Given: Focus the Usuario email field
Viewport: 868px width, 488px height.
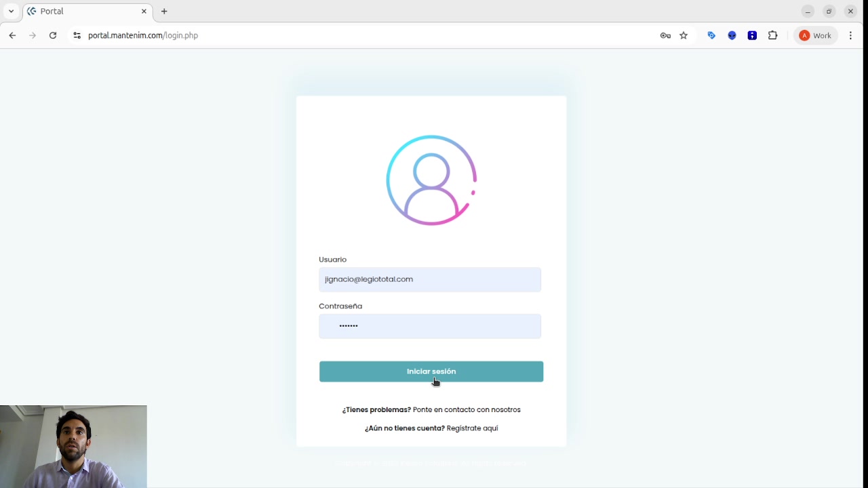Looking at the screenshot, I should (430, 280).
